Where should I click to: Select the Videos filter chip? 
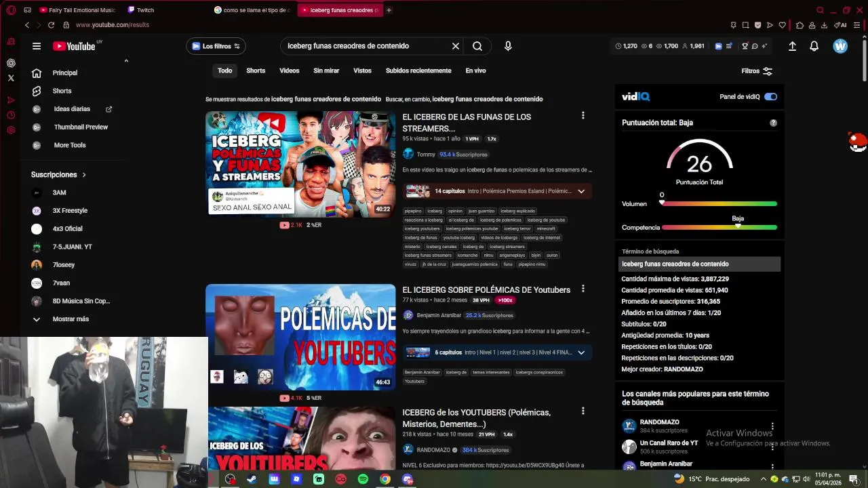tap(290, 70)
